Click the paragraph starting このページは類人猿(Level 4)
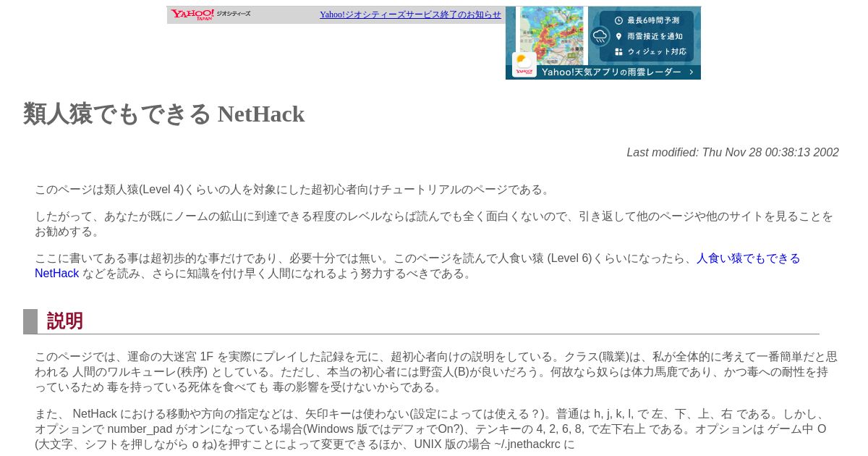 [x=294, y=190]
